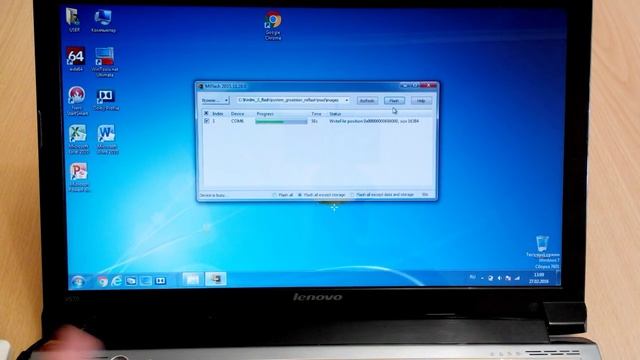This screenshot has height=360, width=640.
Task: Click the taskbar clock and date
Action: click(539, 278)
